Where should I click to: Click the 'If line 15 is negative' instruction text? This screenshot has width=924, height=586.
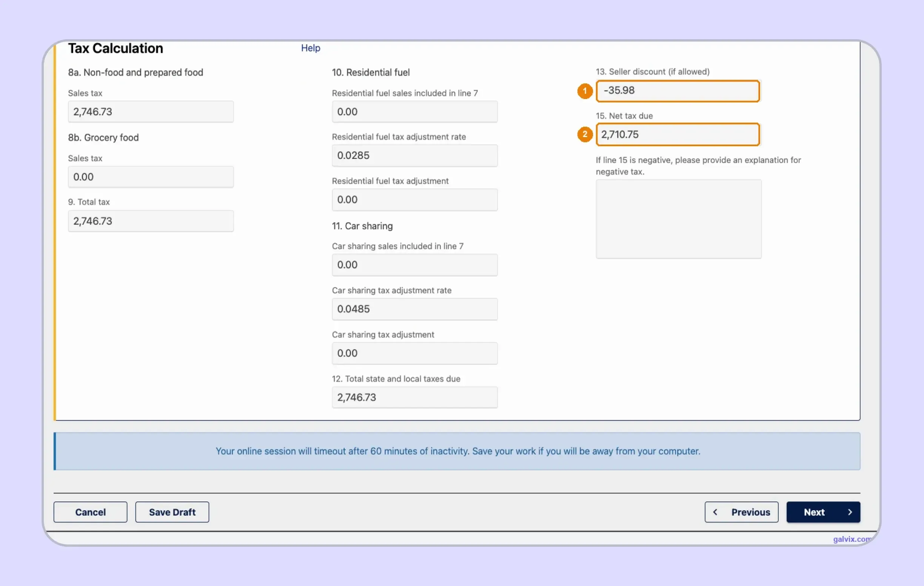698,166
